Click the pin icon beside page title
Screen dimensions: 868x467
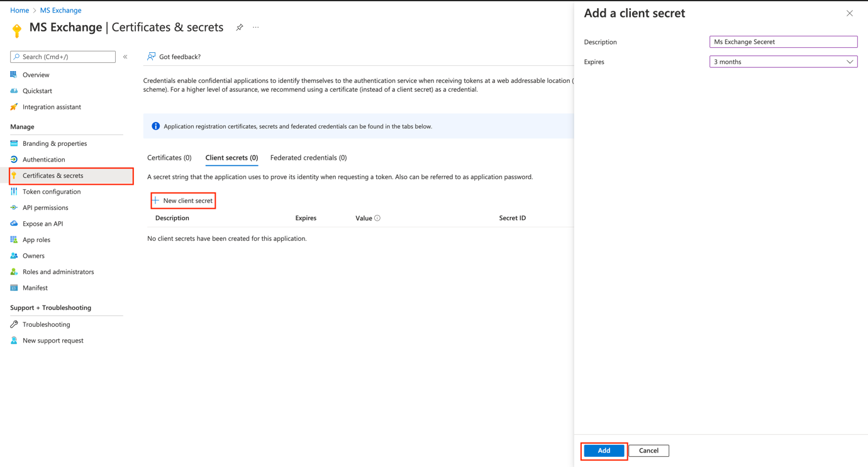coord(240,28)
